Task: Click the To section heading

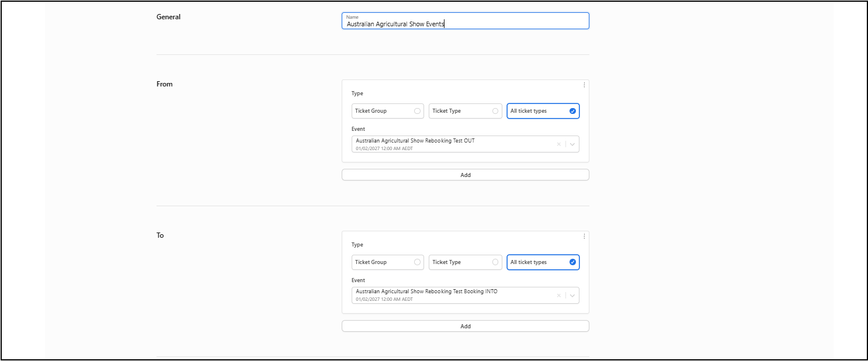Action: 160,235
